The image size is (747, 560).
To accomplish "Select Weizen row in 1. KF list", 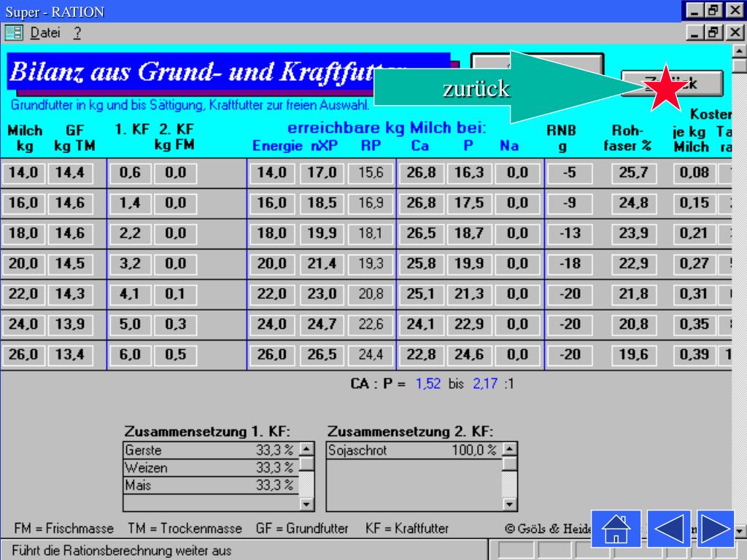I will point(211,467).
